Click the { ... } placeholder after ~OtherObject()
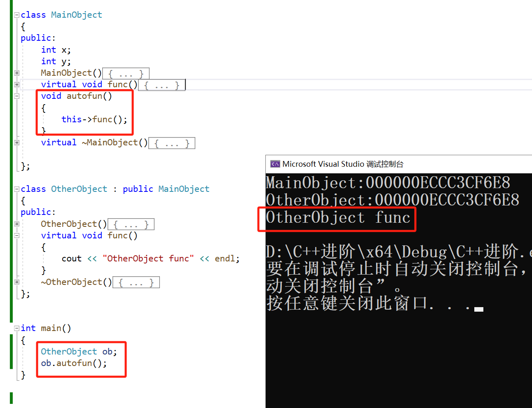Image resolution: width=532 pixels, height=408 pixels. pos(136,282)
